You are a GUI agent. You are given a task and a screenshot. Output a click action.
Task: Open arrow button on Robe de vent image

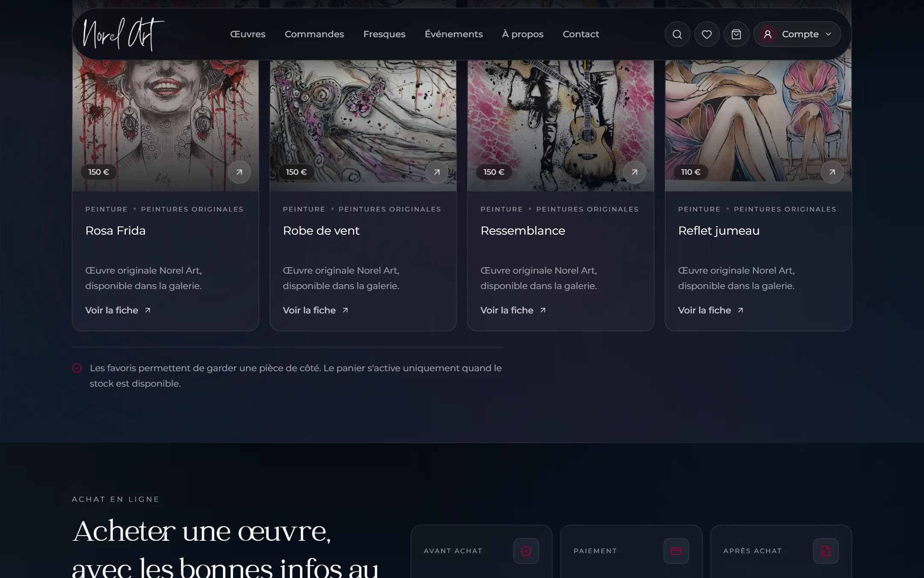coord(437,172)
